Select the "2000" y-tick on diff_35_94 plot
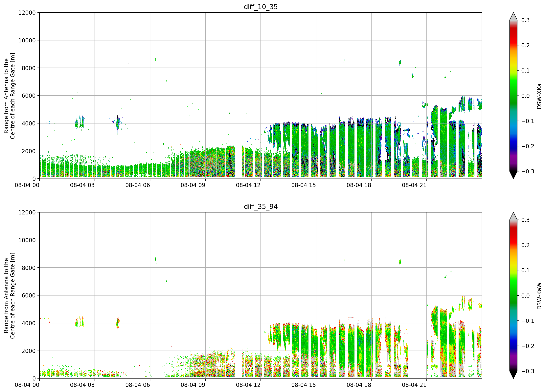546x392 pixels. (29, 351)
